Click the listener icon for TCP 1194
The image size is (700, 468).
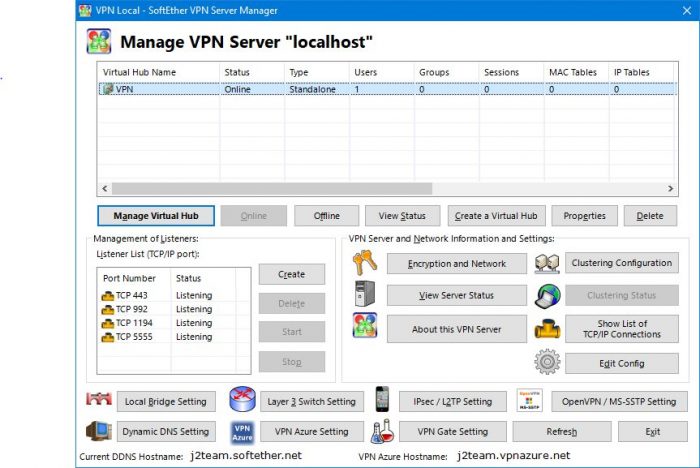click(x=108, y=323)
